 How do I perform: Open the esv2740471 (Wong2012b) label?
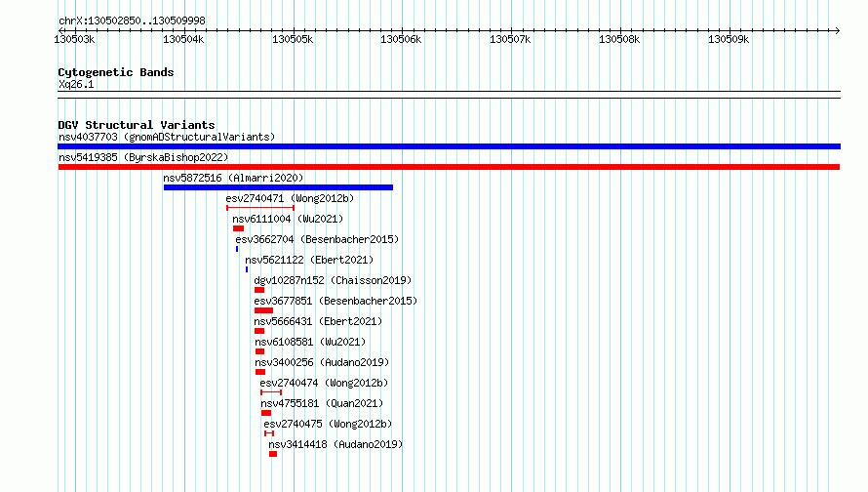tap(290, 198)
